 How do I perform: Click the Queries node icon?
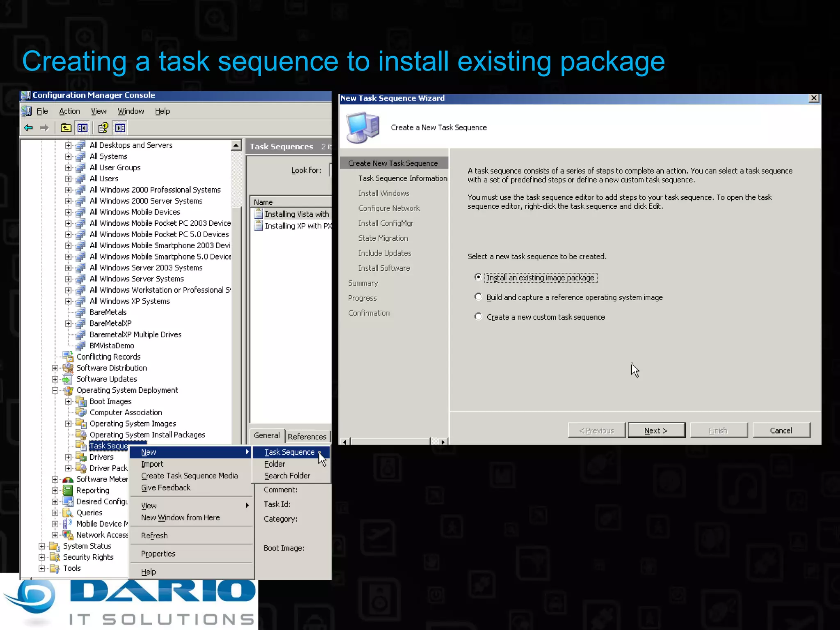68,512
